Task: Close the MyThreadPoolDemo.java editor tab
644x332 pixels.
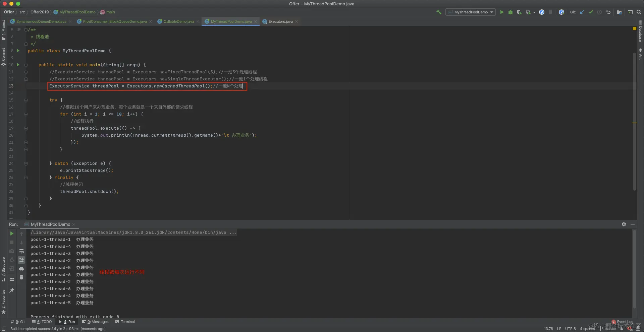Action: (x=256, y=21)
